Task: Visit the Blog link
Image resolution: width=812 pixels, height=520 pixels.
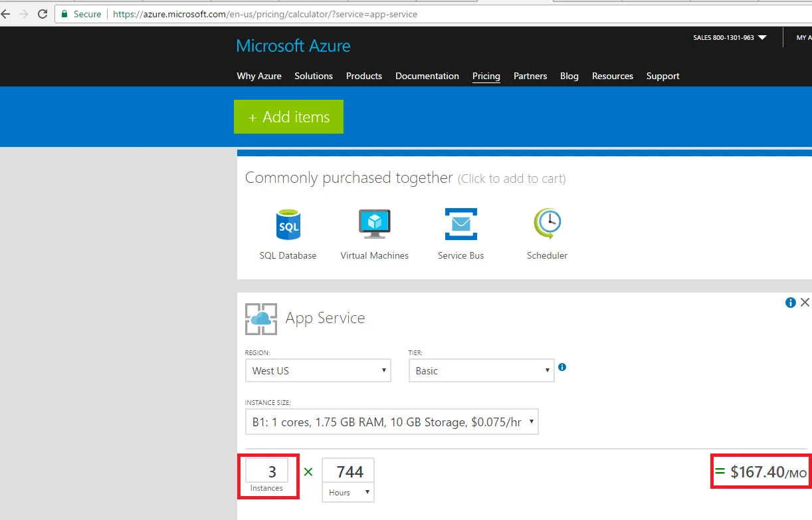Action: coord(569,76)
